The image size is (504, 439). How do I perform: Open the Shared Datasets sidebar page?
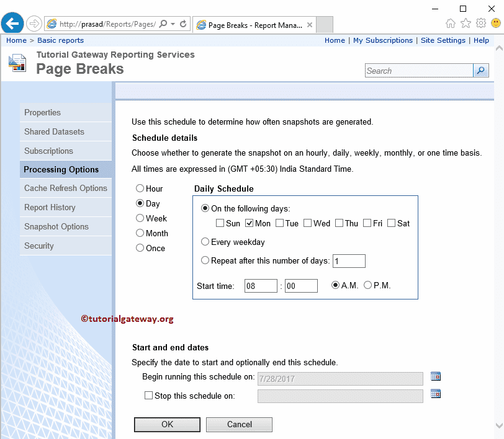(66, 131)
